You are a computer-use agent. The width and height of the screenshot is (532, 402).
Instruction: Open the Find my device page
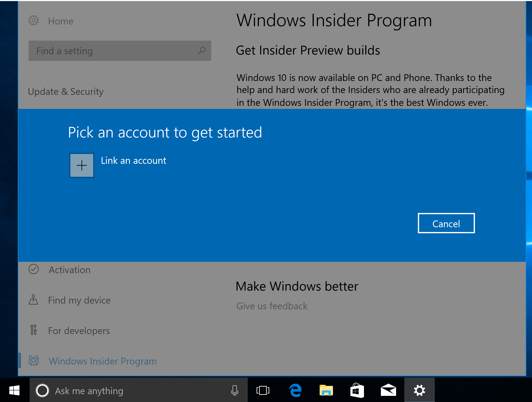click(x=79, y=300)
